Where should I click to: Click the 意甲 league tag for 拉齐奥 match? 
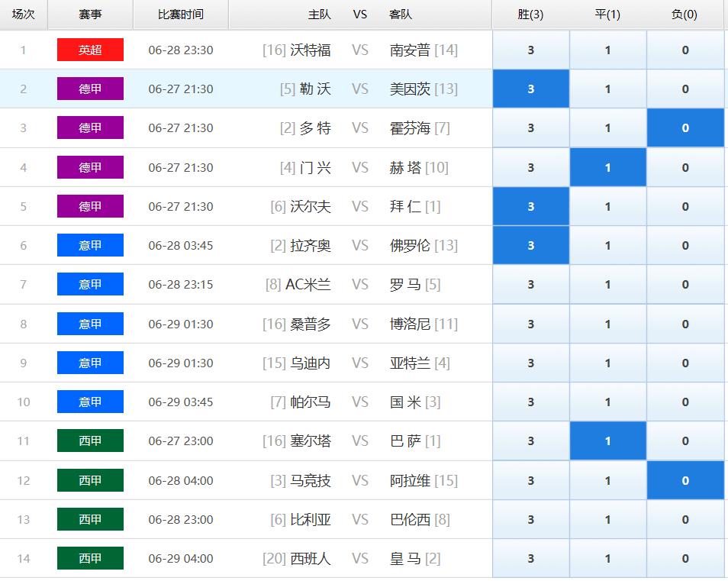tap(90, 245)
